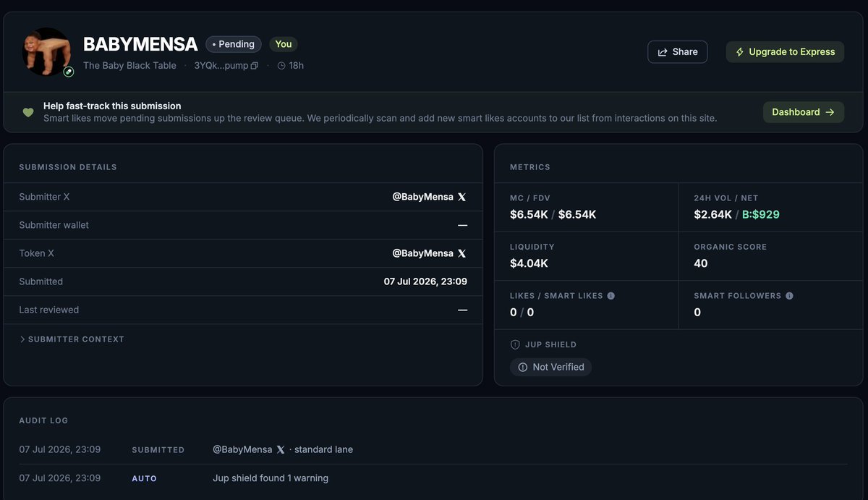Screen dimensions: 868x500
Task: Copy the 3YQk...pump token address icon
Action: point(254,66)
